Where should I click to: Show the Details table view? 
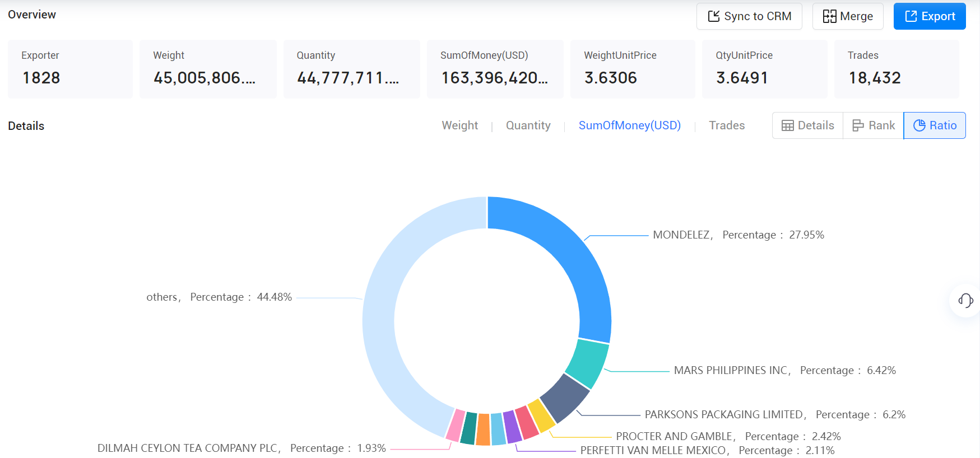808,125
